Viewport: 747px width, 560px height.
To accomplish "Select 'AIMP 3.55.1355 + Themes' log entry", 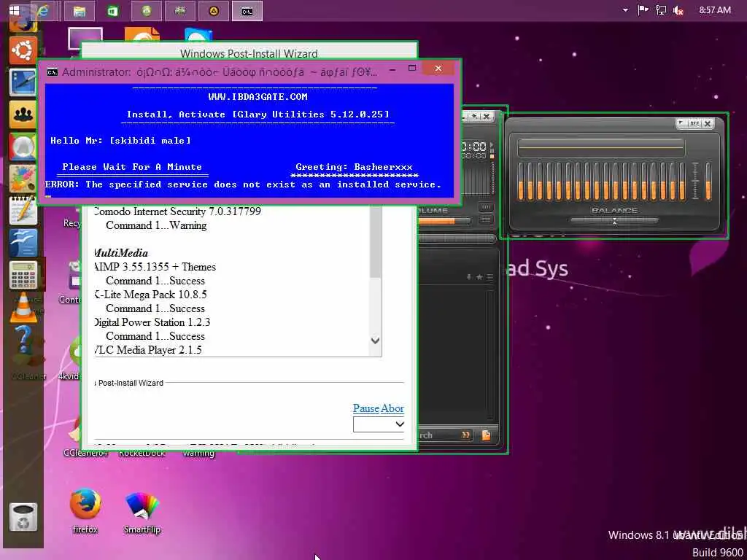I will pos(155,267).
